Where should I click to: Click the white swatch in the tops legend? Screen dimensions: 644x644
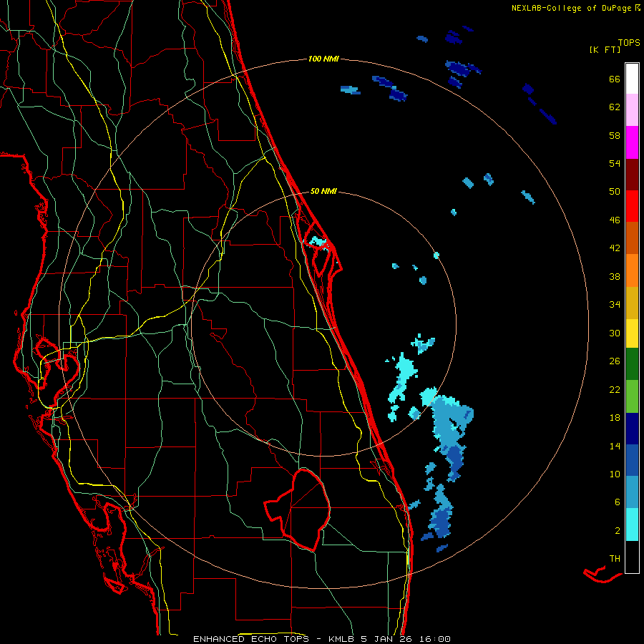(x=632, y=79)
